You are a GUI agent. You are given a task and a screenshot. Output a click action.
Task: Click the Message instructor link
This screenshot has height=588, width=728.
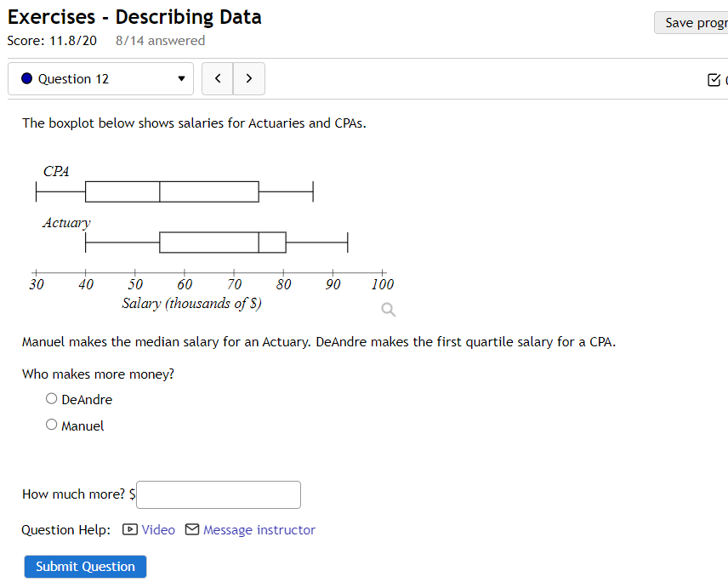tap(259, 529)
